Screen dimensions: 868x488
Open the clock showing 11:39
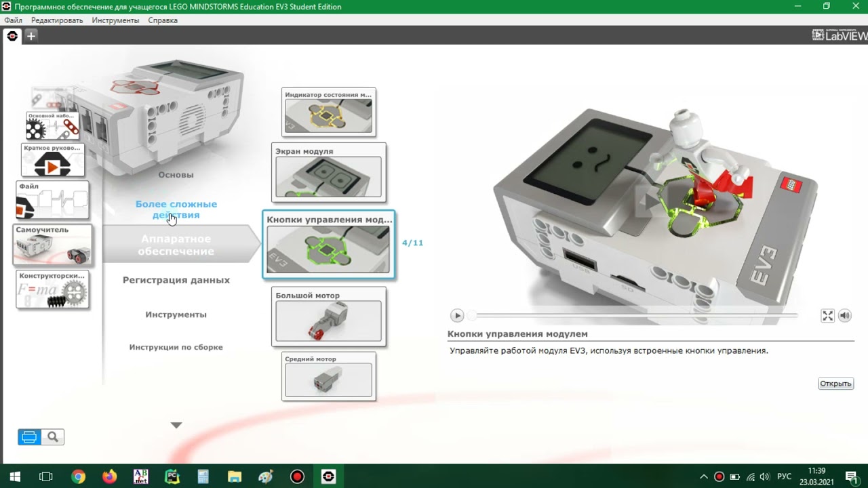tap(817, 476)
